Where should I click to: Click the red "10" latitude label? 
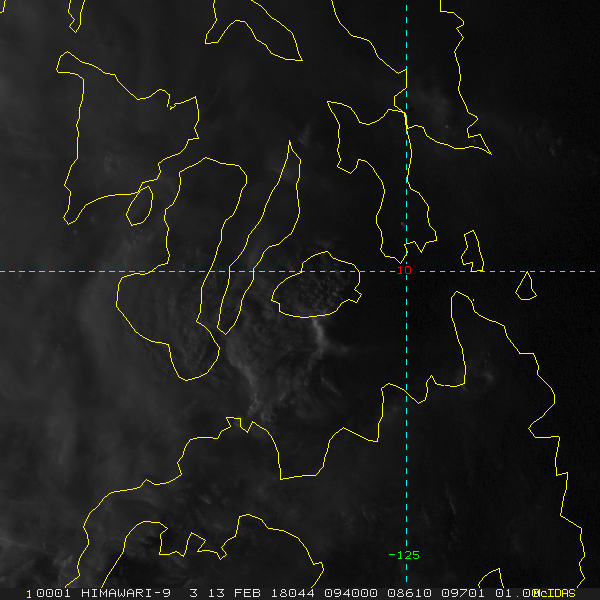point(404,270)
